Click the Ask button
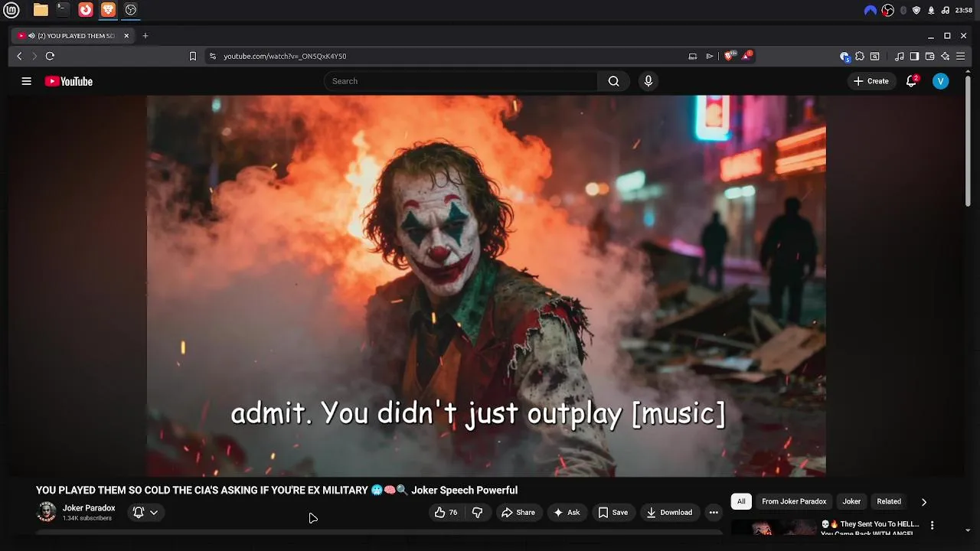 (567, 513)
